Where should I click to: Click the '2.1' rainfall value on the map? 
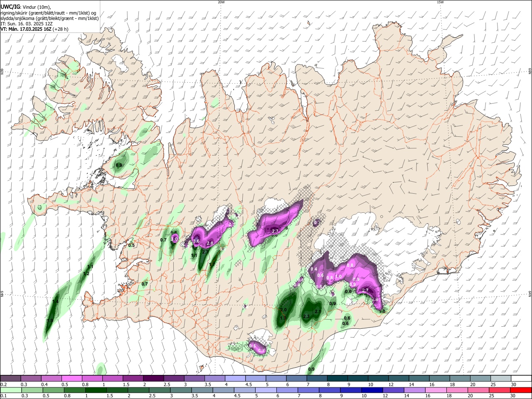tap(318, 311)
